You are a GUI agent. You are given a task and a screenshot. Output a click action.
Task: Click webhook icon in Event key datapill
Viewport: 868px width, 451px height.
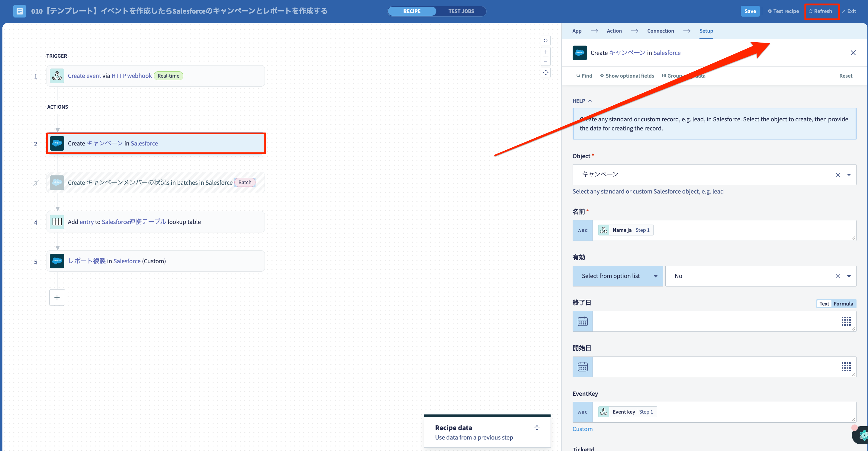(603, 411)
